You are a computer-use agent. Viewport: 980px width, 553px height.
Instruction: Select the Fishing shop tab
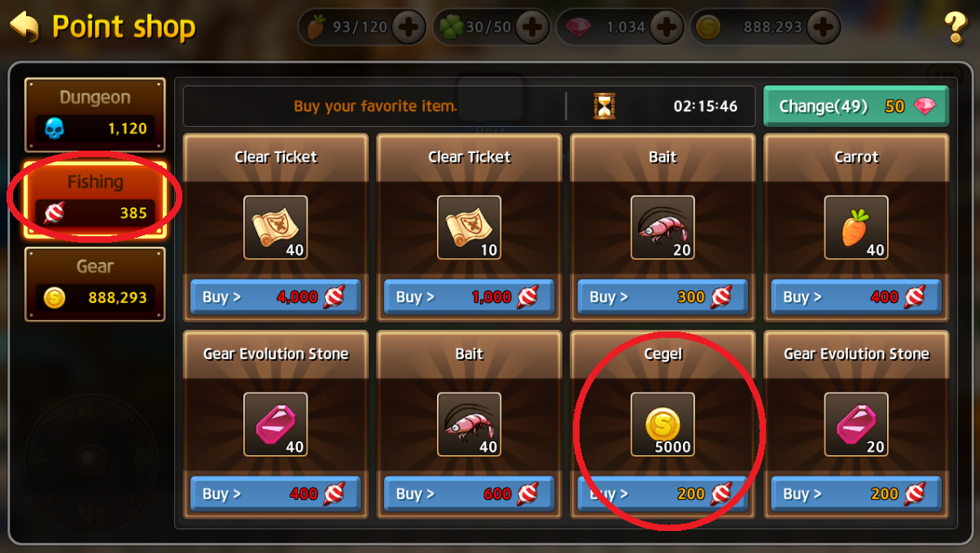[x=95, y=199]
